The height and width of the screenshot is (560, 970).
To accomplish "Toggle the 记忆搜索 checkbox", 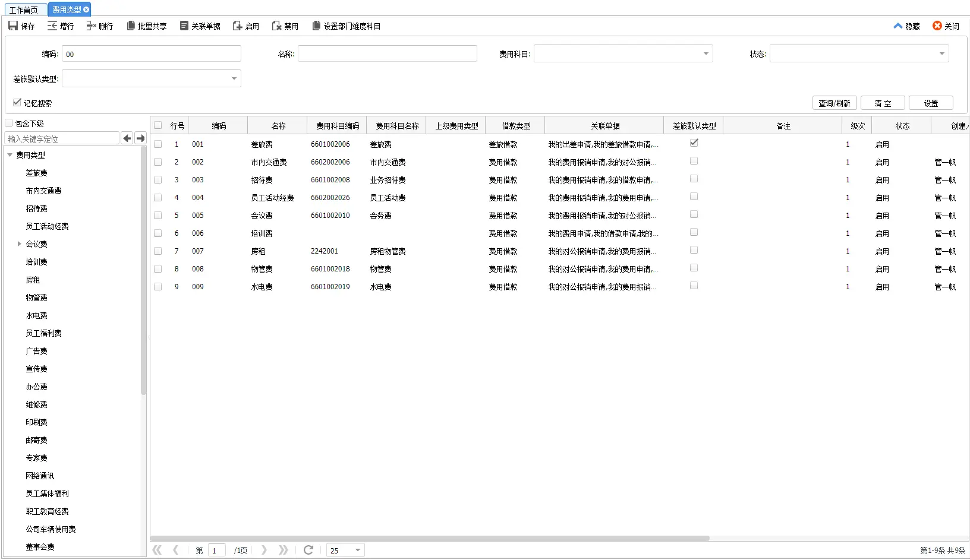I will pyautogui.click(x=17, y=102).
